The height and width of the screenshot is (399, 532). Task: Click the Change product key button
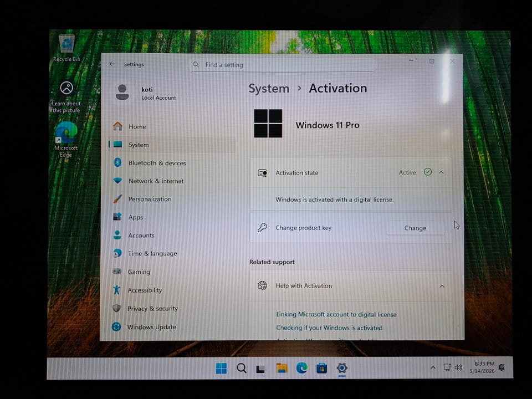[x=415, y=228]
